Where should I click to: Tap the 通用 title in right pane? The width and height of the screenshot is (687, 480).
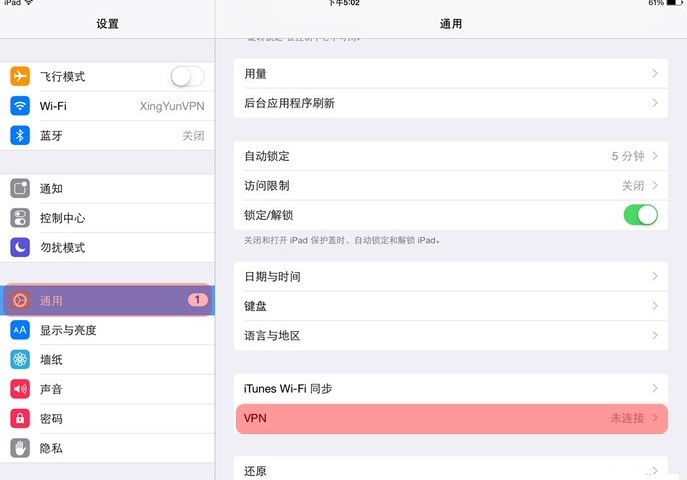click(x=451, y=24)
